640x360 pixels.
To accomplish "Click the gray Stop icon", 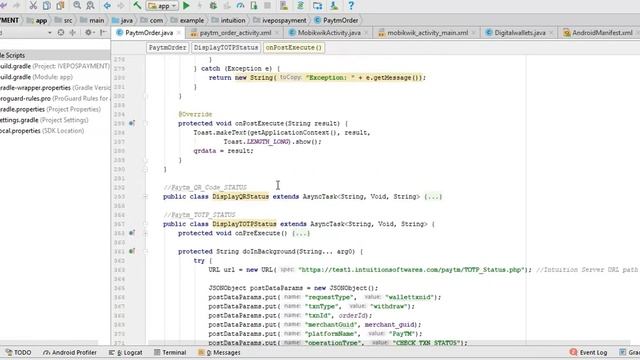I will pos(267,6).
